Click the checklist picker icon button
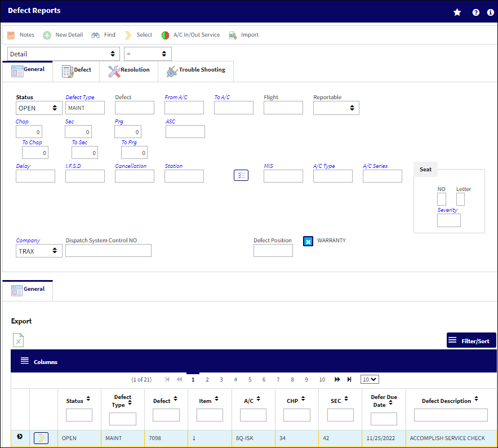 (241, 175)
